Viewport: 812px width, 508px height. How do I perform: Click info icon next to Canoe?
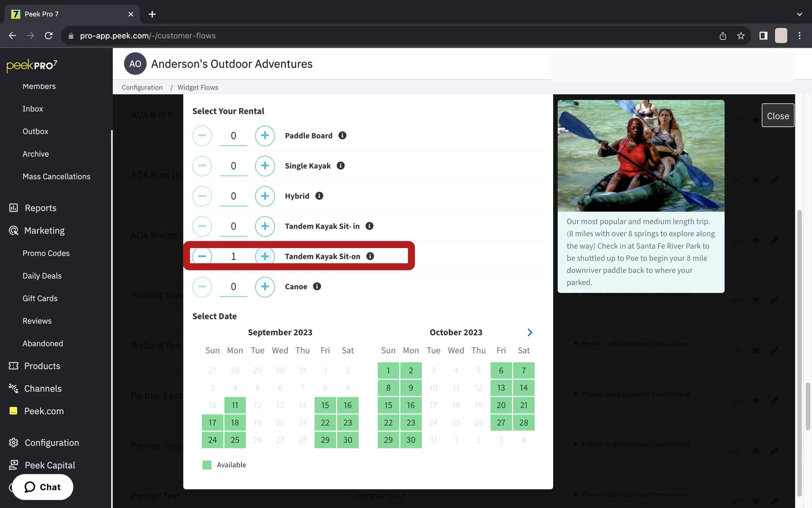pyautogui.click(x=317, y=286)
